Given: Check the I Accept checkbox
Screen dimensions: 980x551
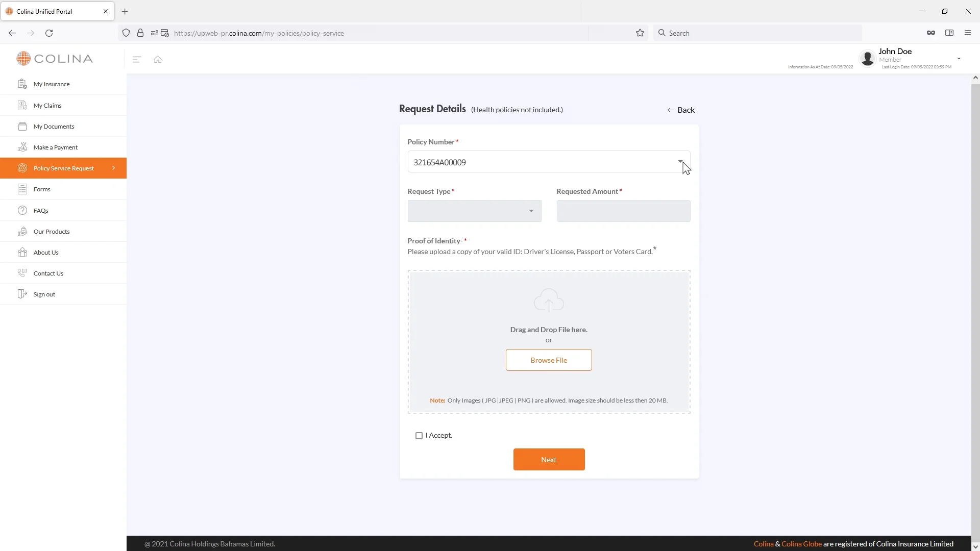Looking at the screenshot, I should tap(419, 436).
